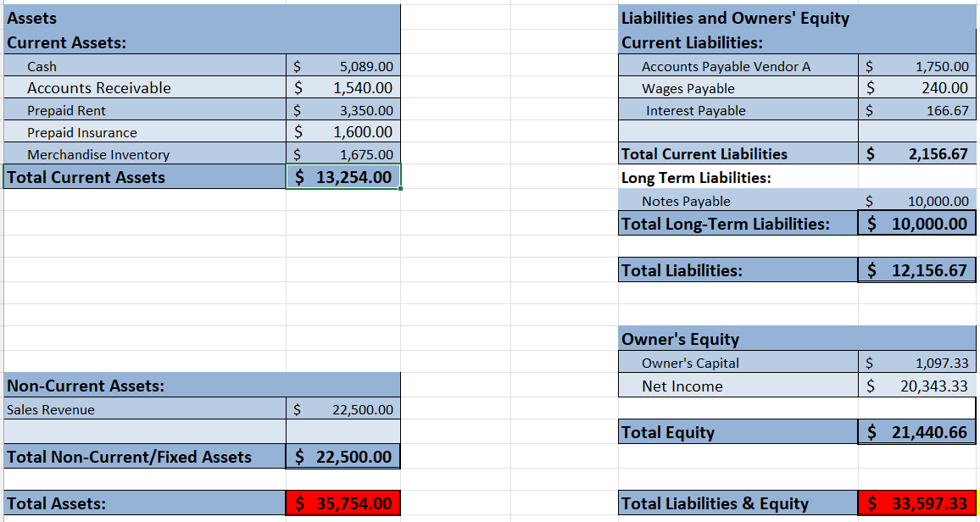Click the Merchandise Inventory amount 1,675.00
The width and height of the screenshot is (980, 522).
[343, 153]
